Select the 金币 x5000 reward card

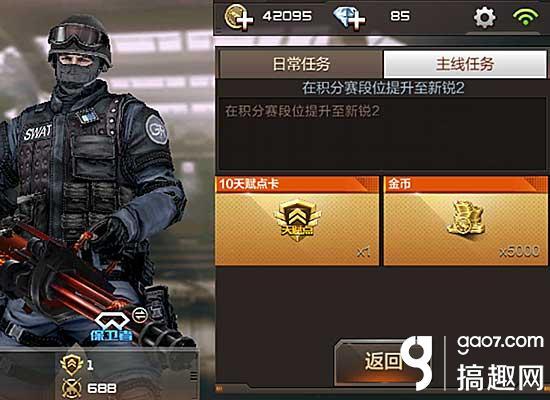[x=465, y=221]
